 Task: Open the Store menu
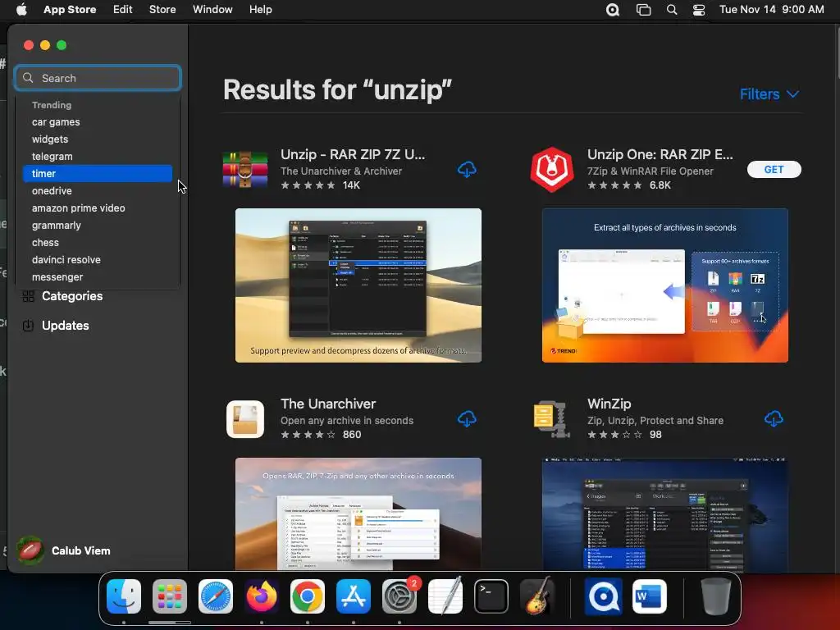coord(162,10)
